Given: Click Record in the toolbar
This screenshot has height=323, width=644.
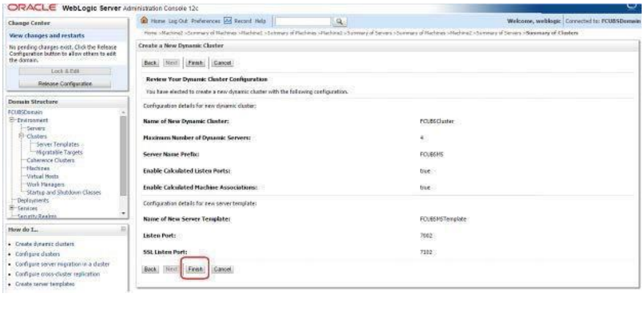Looking at the screenshot, I should [242, 21].
